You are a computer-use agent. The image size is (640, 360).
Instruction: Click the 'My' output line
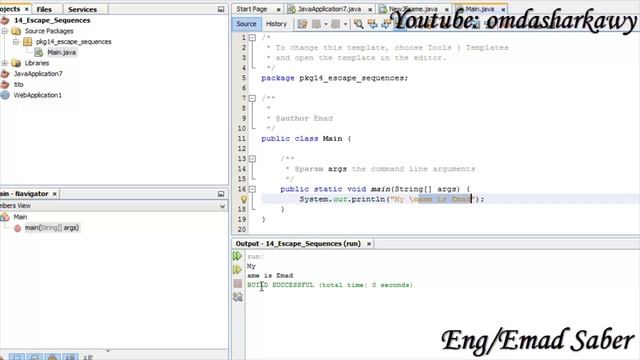point(251,266)
